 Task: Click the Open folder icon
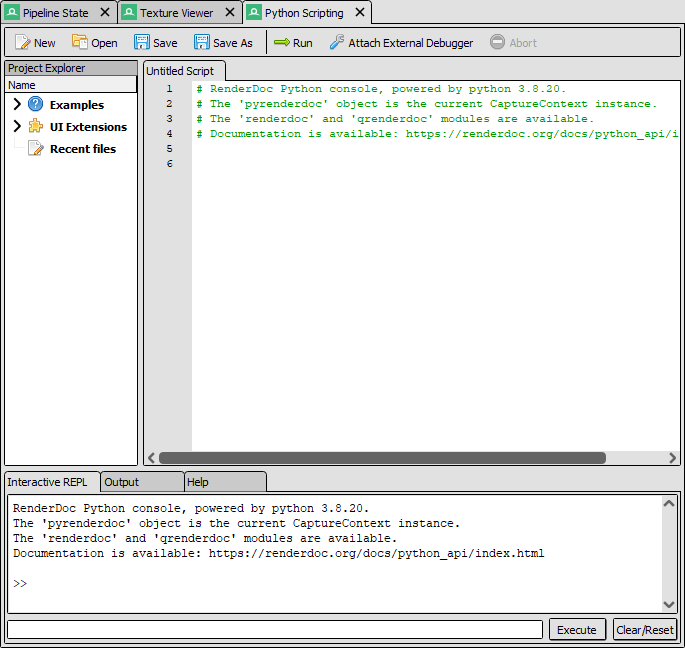point(80,42)
